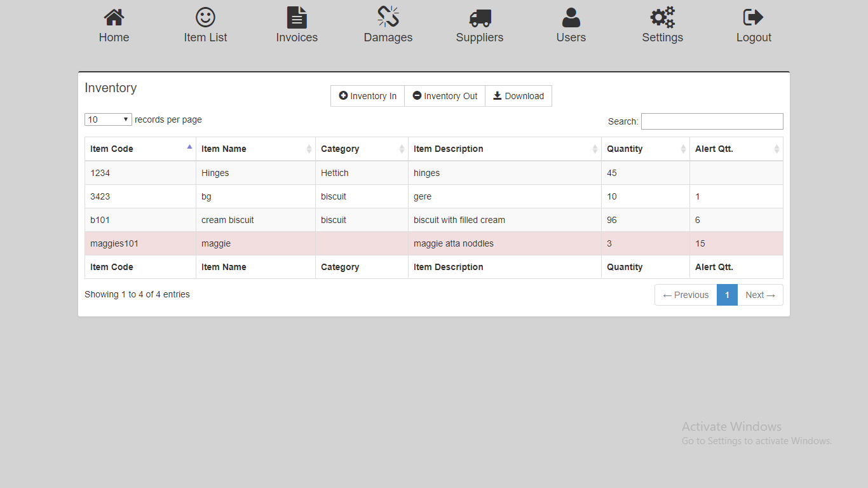The width and height of the screenshot is (868, 488).
Task: Select page 1 in pagination
Action: tap(727, 295)
